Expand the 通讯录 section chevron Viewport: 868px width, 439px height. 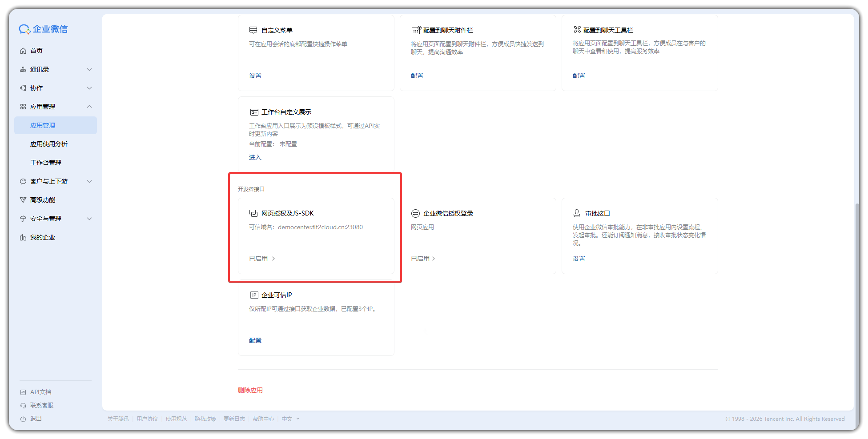click(89, 69)
